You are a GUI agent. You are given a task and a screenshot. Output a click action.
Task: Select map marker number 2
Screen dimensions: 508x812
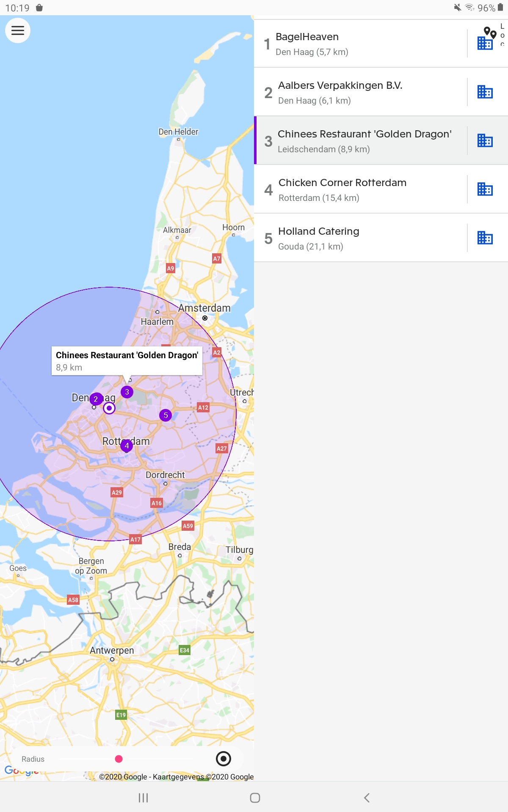point(96,399)
